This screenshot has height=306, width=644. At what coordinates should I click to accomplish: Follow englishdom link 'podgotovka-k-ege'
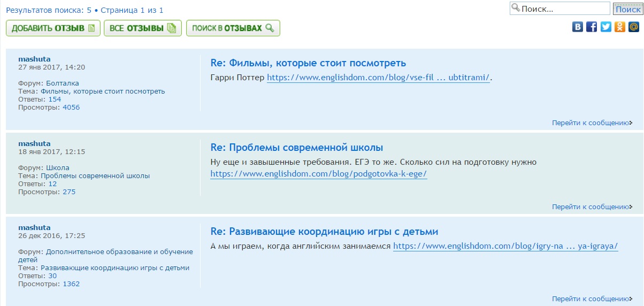tap(319, 174)
